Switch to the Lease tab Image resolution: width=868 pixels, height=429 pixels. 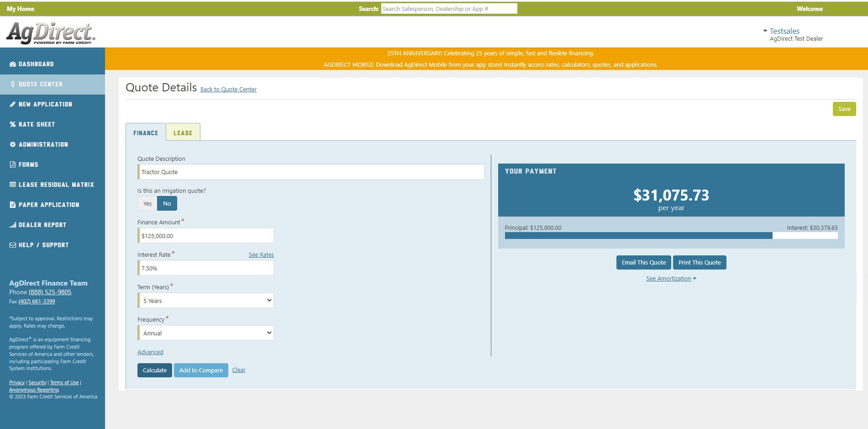183,132
